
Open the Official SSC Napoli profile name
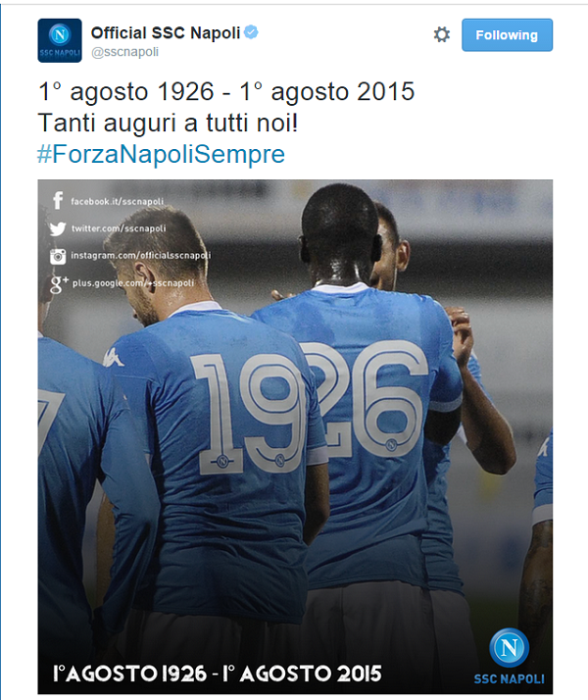point(166,33)
